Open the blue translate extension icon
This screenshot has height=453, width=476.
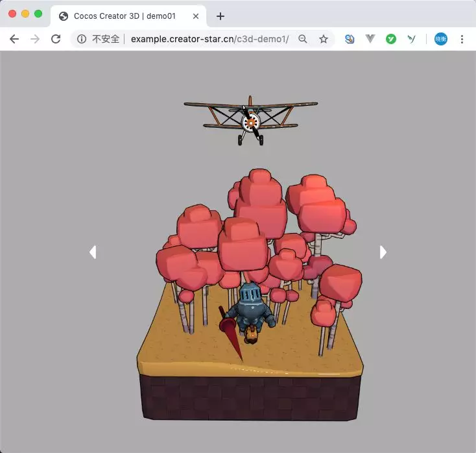click(350, 39)
